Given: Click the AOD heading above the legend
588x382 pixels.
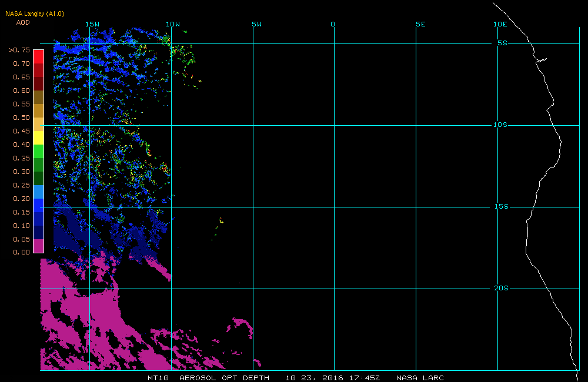Looking at the screenshot, I should 23,22.
